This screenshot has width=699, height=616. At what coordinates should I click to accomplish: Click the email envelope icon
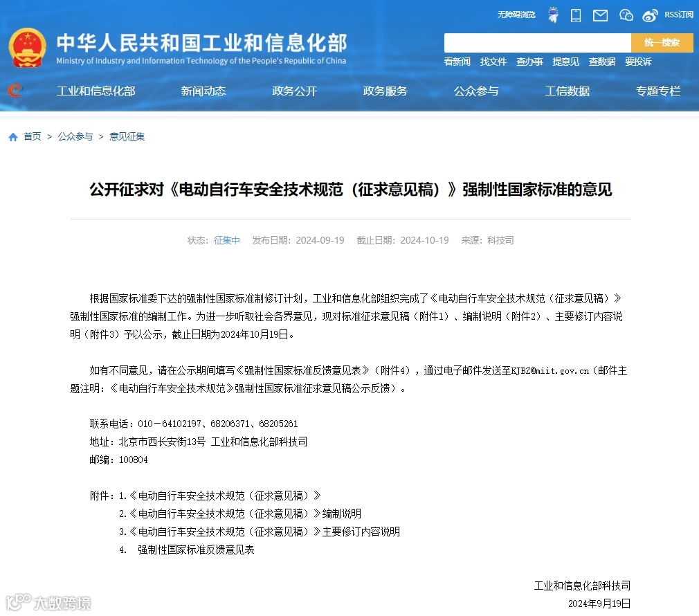coord(600,16)
